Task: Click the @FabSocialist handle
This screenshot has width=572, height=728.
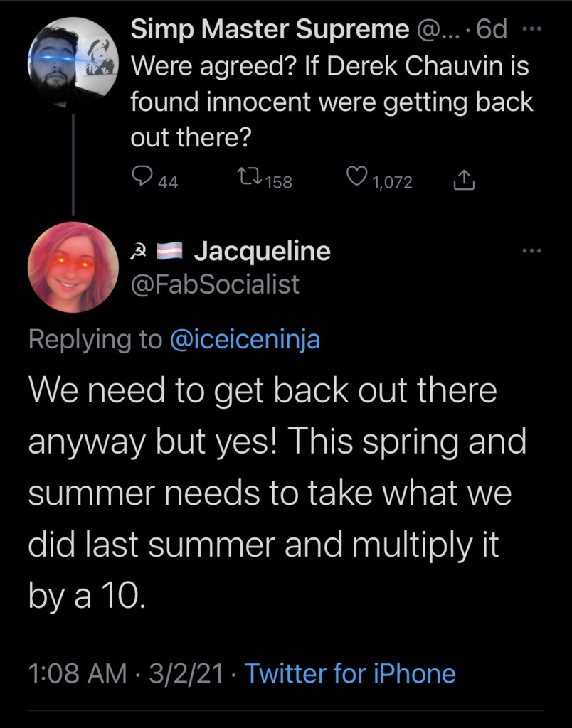Action: pyautogui.click(x=215, y=284)
